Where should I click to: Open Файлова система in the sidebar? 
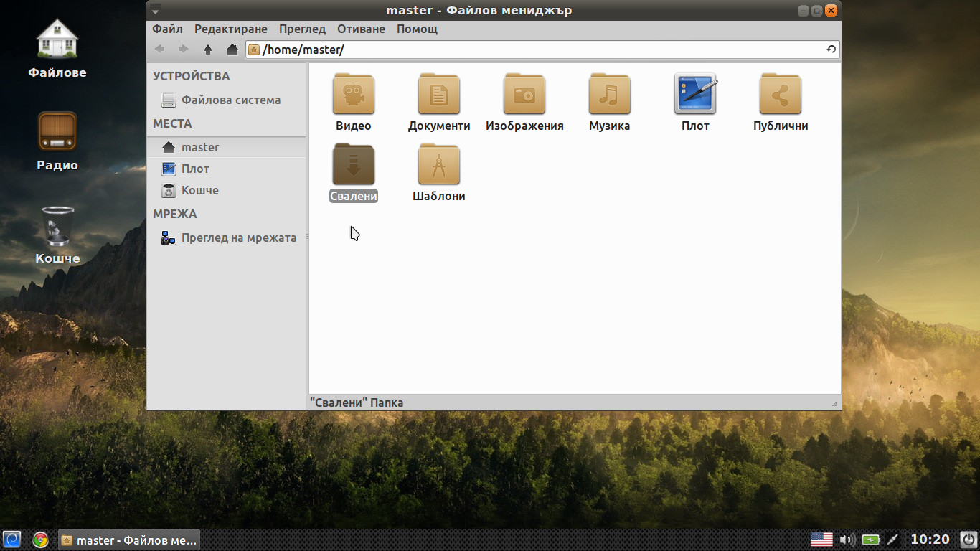(x=226, y=100)
